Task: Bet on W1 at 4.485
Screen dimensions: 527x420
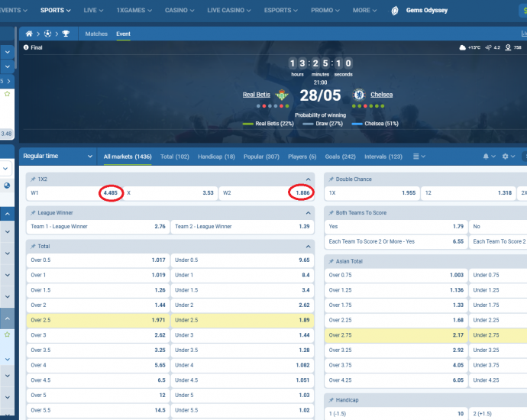Action: pos(74,193)
